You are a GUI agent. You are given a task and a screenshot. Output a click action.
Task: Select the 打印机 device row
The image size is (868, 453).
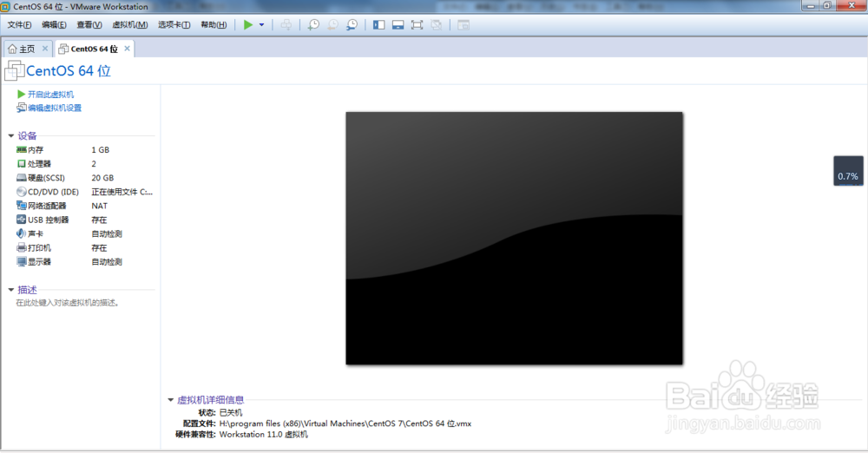85,247
